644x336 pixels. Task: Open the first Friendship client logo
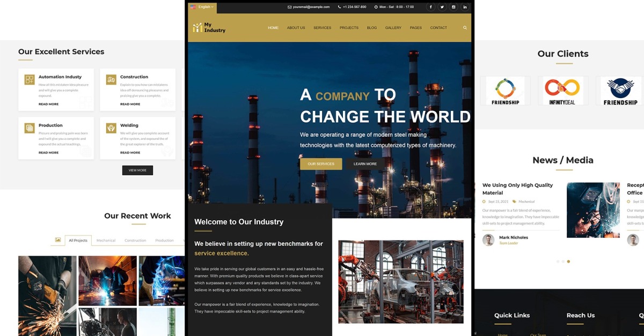click(x=505, y=91)
